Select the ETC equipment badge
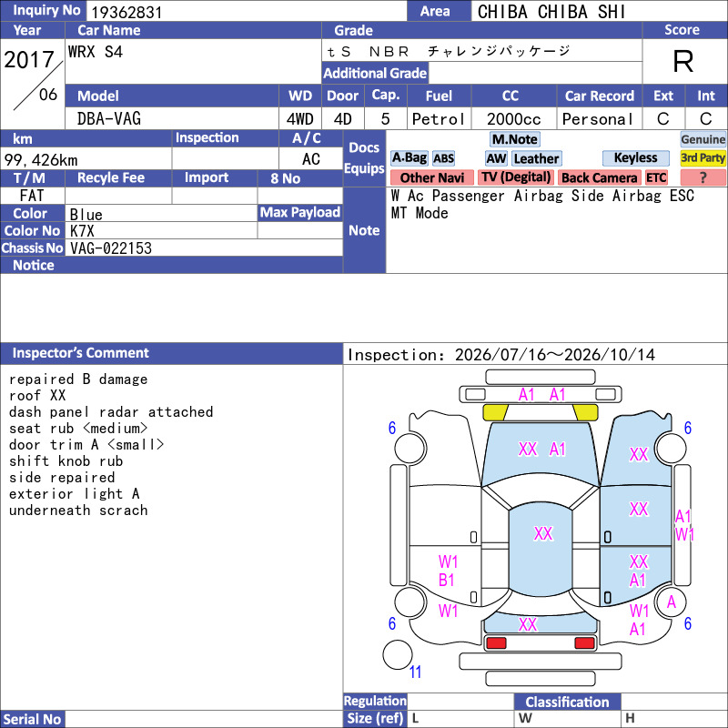The width and height of the screenshot is (728, 728). click(x=656, y=177)
